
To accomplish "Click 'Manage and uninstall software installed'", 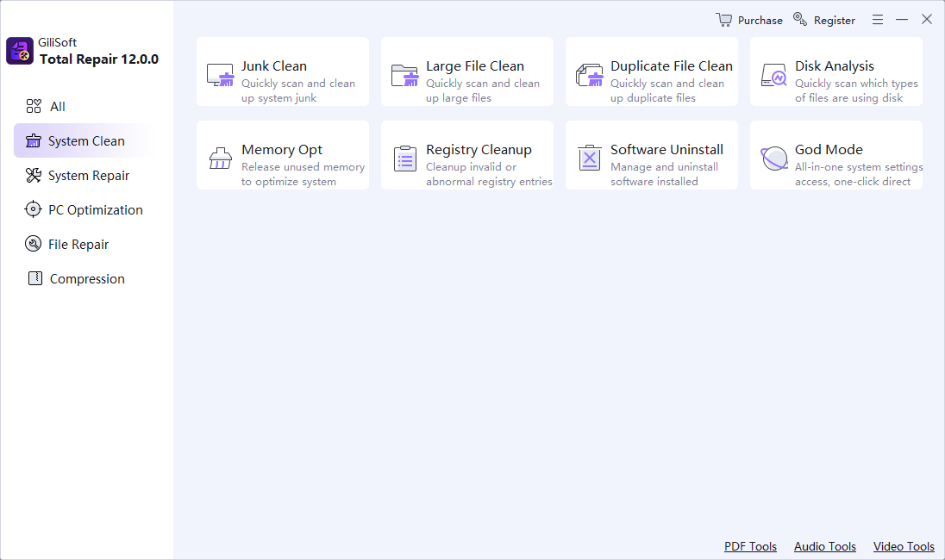I will click(664, 174).
